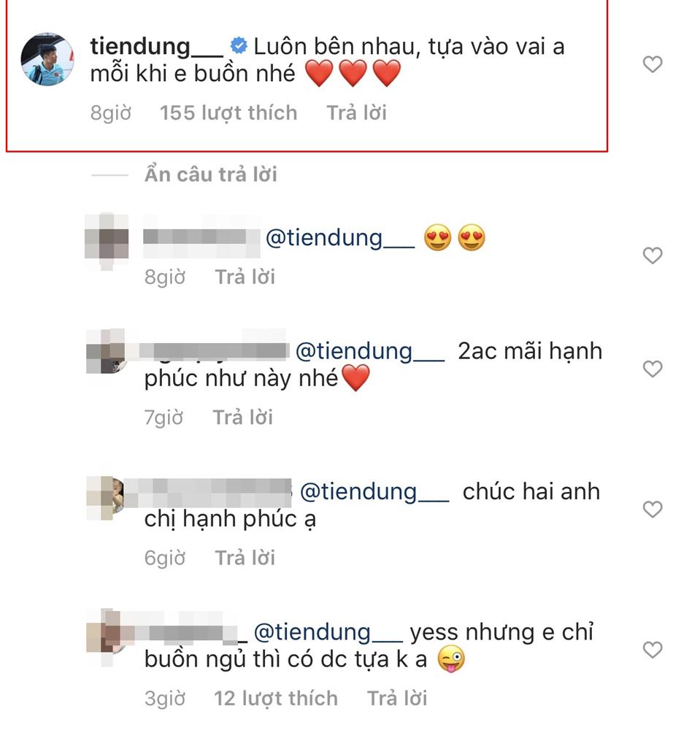Open the tiendung___ username at top
This screenshot has width=700, height=730.
coord(156,47)
